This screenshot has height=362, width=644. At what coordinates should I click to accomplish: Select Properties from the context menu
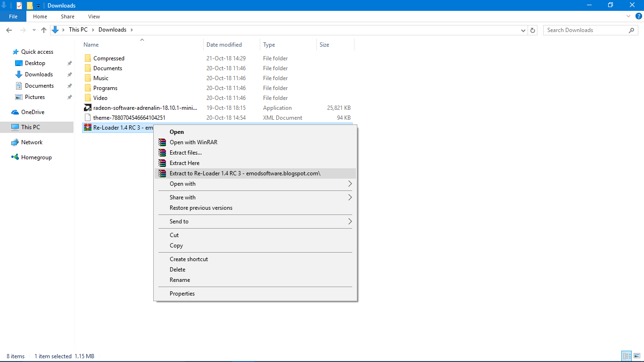coord(182,293)
